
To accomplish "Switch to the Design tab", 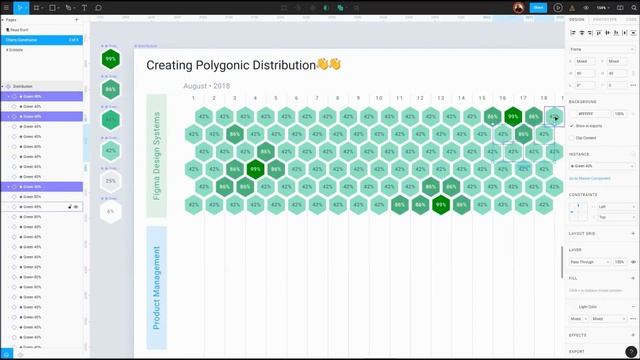I will tap(577, 20).
